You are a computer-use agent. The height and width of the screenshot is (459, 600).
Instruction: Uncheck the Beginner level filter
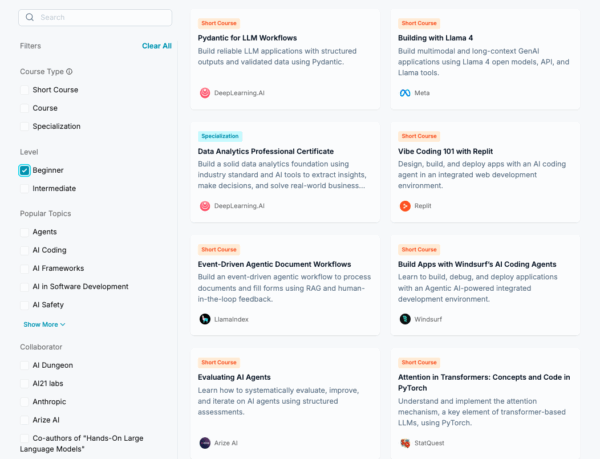point(24,170)
